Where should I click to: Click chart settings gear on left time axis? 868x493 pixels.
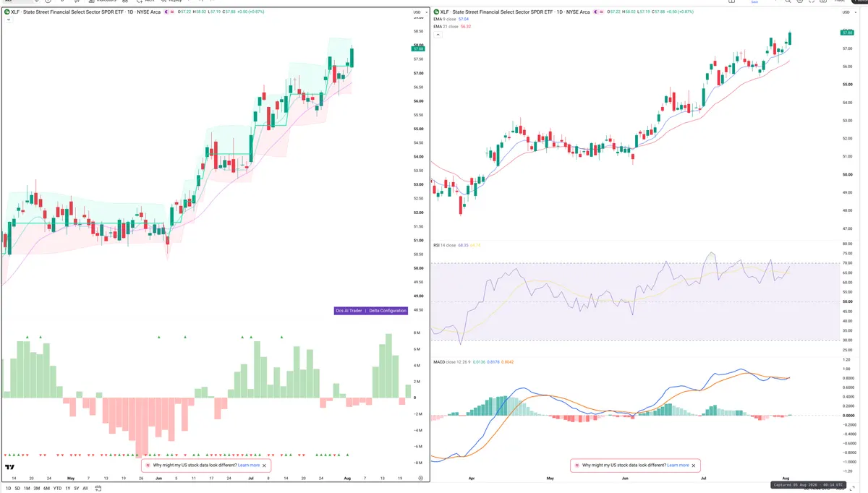tap(420, 478)
